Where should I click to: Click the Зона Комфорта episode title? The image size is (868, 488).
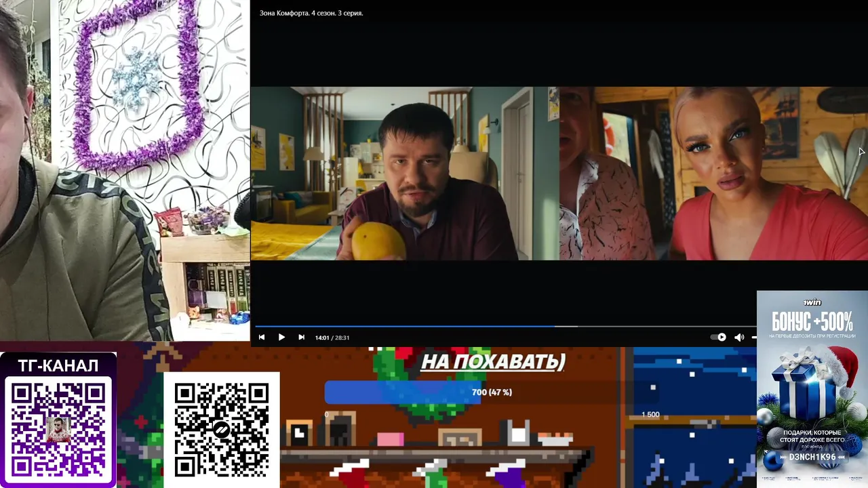pyautogui.click(x=311, y=13)
